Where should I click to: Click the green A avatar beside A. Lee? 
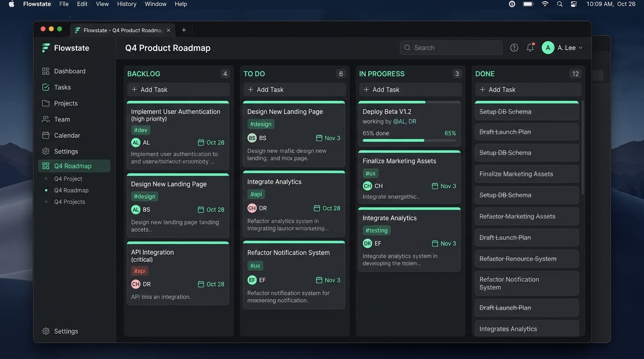tap(548, 48)
